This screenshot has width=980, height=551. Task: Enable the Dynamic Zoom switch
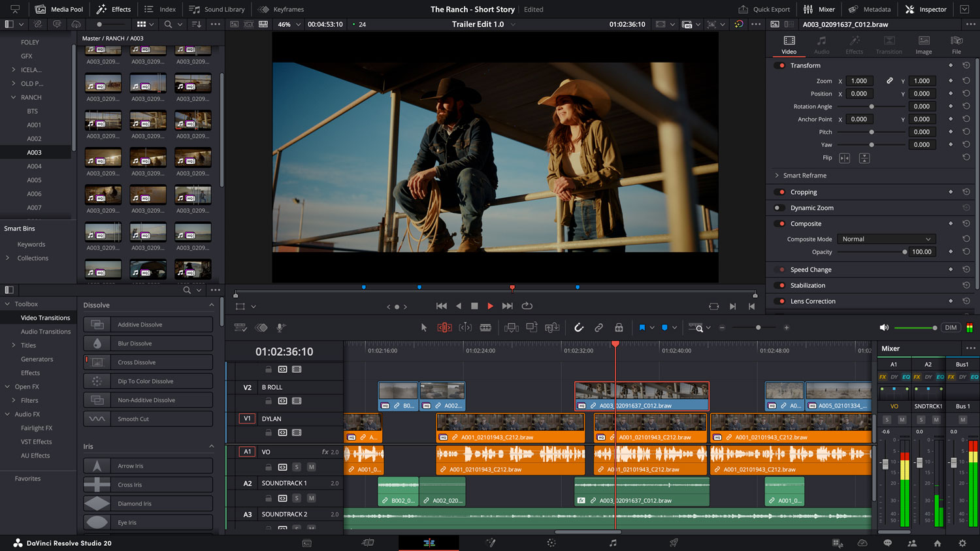[780, 208]
